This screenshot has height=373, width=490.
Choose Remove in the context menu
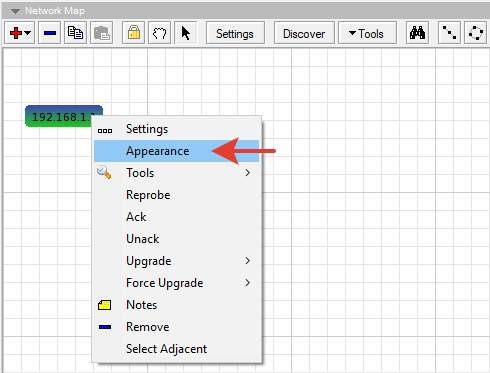177,327
